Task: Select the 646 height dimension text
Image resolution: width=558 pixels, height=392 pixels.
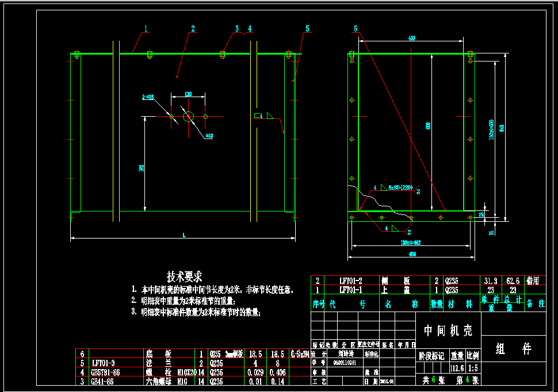Action: (x=502, y=128)
